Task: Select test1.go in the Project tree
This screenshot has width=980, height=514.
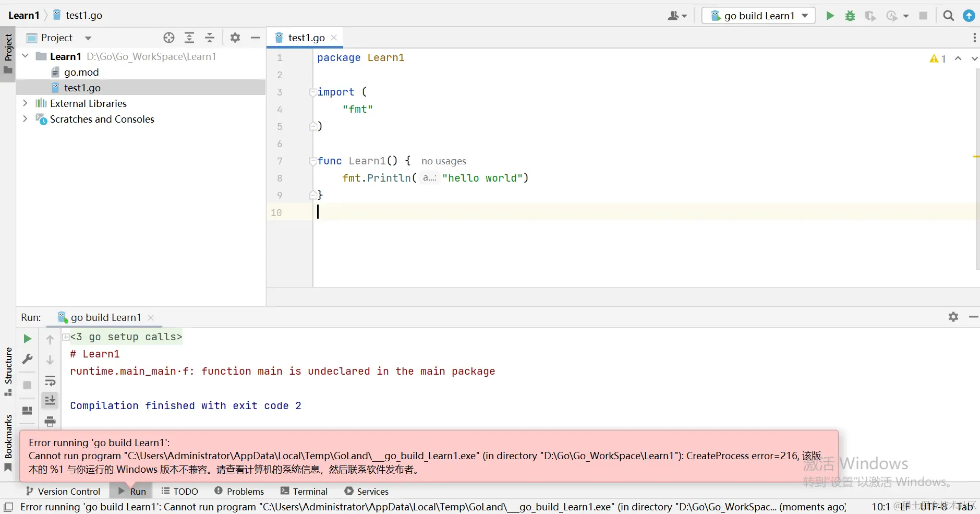Action: click(141, 88)
